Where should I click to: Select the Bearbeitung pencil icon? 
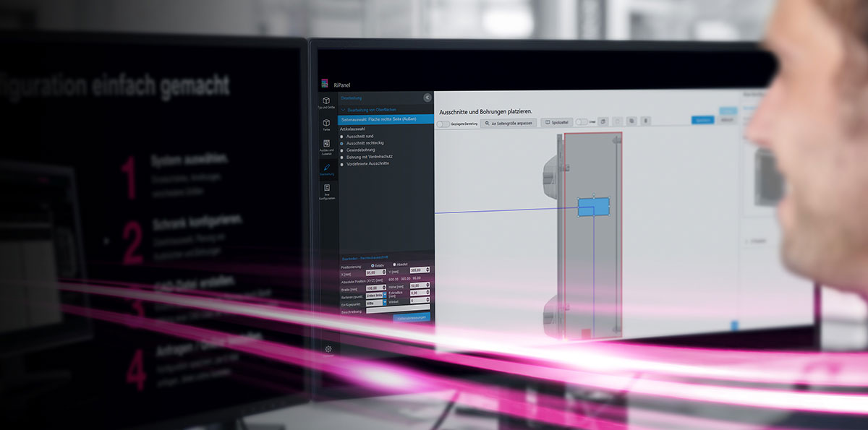click(x=326, y=168)
